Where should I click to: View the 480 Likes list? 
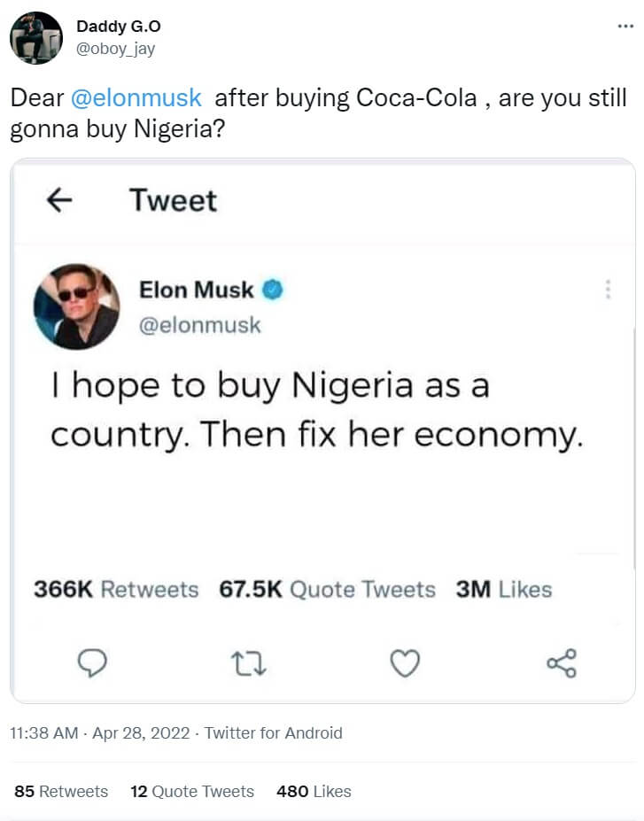tap(314, 791)
